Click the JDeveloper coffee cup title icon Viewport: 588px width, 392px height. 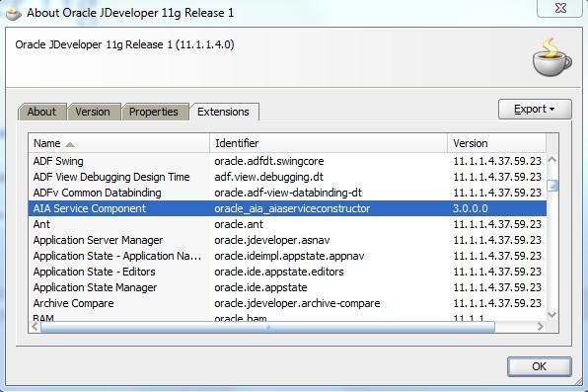tap(14, 13)
